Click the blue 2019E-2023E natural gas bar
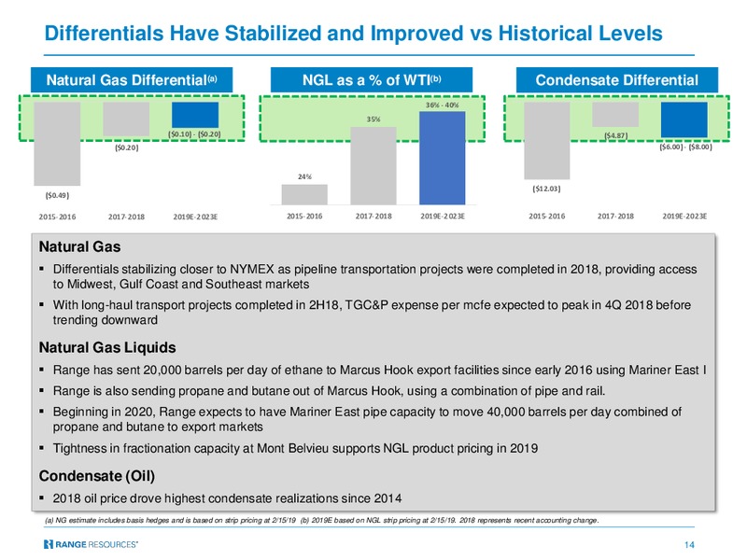Viewport: 747px width, 560px height. click(195, 115)
